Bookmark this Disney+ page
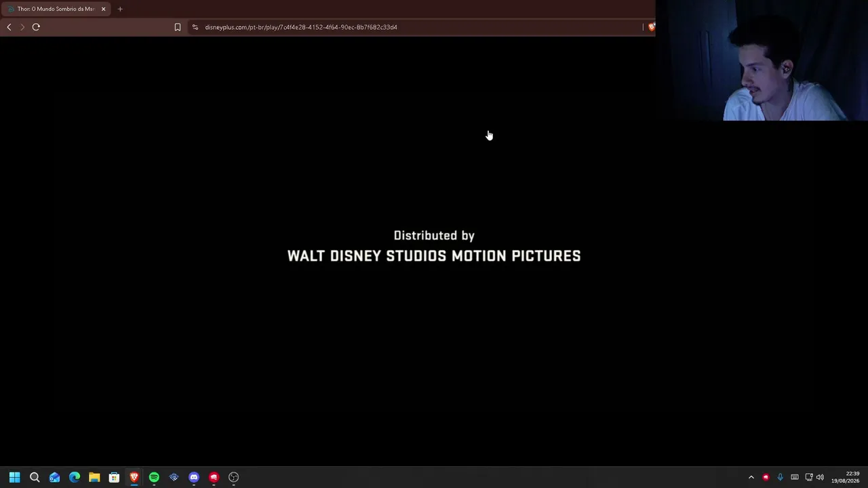This screenshot has width=868, height=488. click(178, 27)
